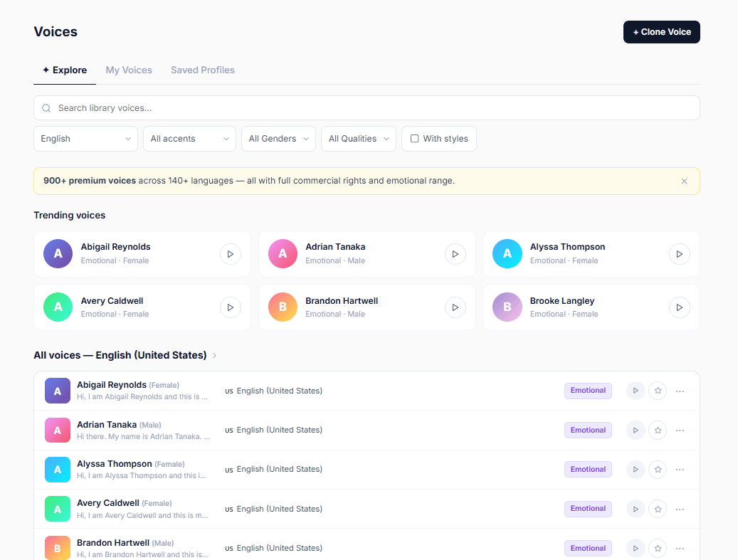Play Brooke Langley trending voice preview

tap(680, 307)
